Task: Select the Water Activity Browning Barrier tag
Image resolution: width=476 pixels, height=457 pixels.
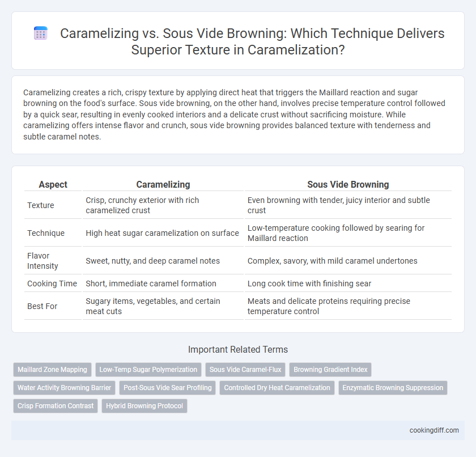Action: [x=65, y=388]
